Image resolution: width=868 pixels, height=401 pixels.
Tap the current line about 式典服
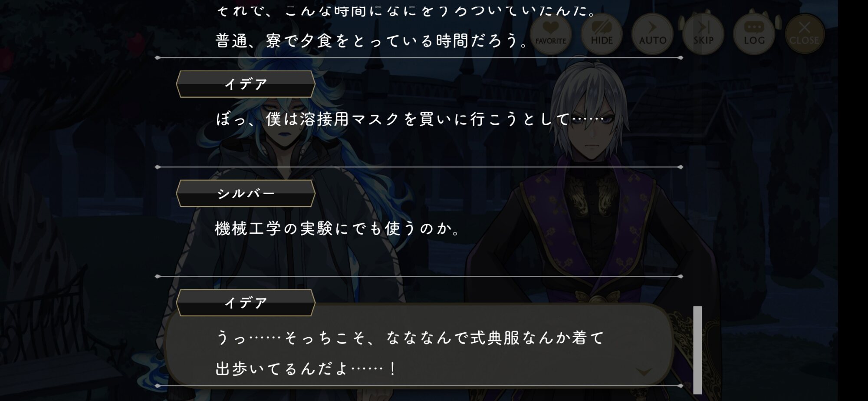(410, 338)
